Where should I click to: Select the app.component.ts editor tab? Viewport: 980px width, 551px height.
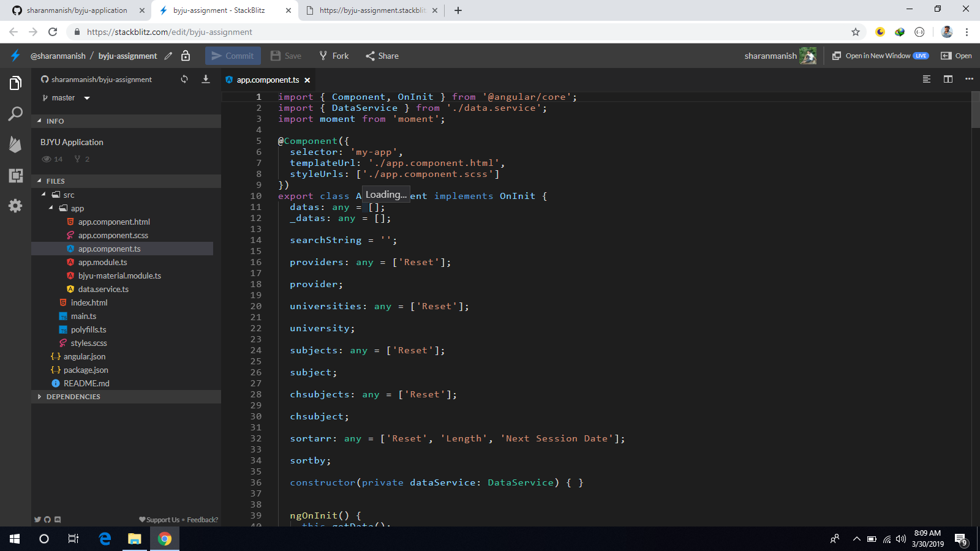[268, 80]
